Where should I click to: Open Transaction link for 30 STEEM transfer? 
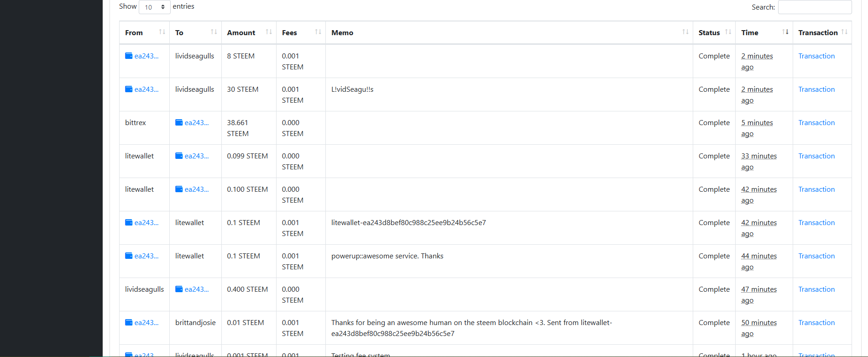coord(816,89)
